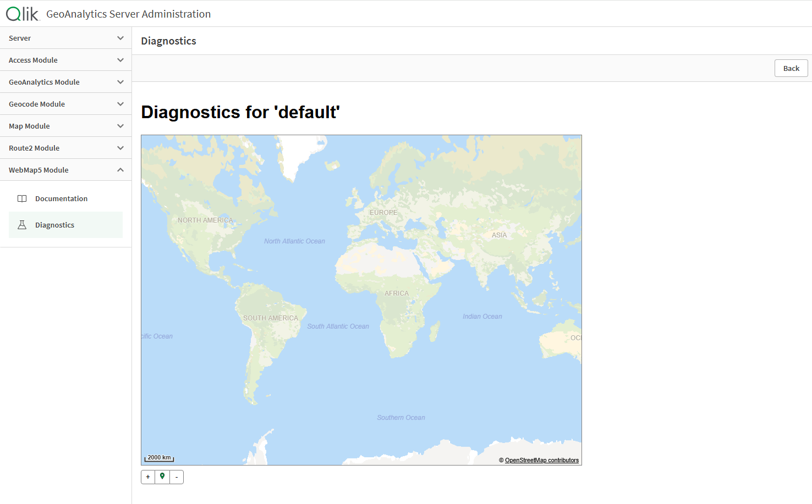Open the Documentation menu item

[61, 198]
